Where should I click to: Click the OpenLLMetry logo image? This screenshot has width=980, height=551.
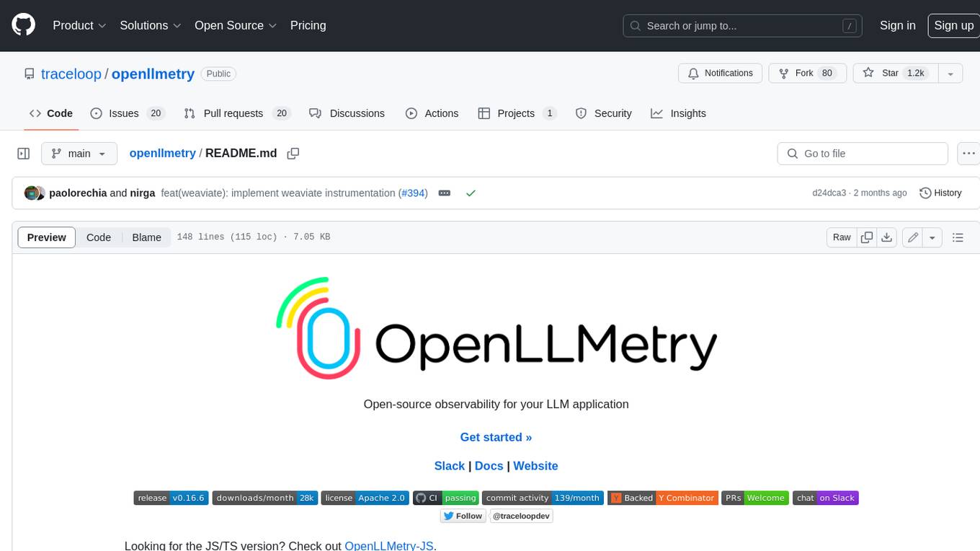coord(496,328)
